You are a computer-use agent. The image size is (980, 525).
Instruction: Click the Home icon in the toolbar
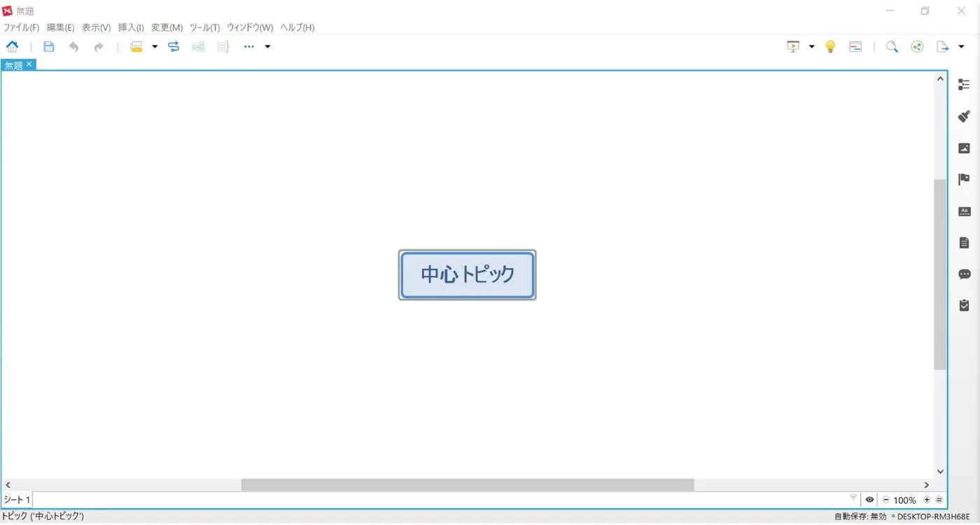click(13, 46)
